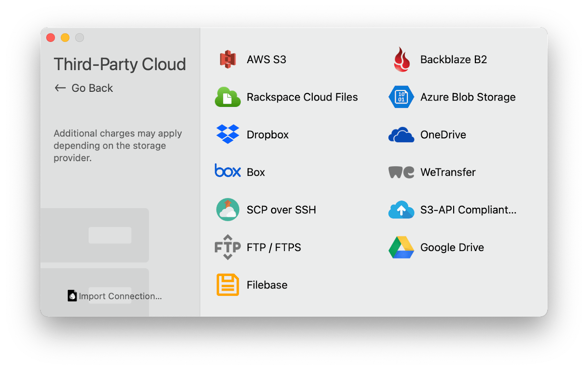Choose Azure Blob Storage text
The height and width of the screenshot is (370, 588).
(x=468, y=97)
